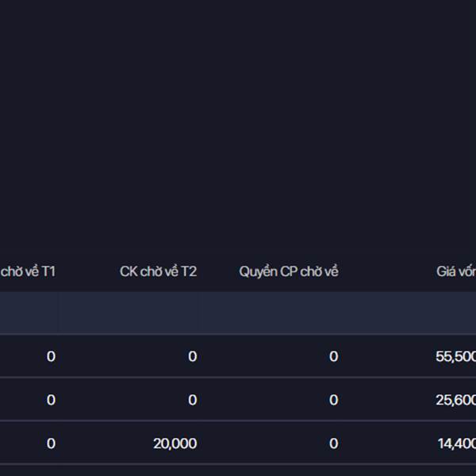This screenshot has height=476, width=476.
Task: Click second row's Quyền CP chờ về value
Action: [333, 400]
